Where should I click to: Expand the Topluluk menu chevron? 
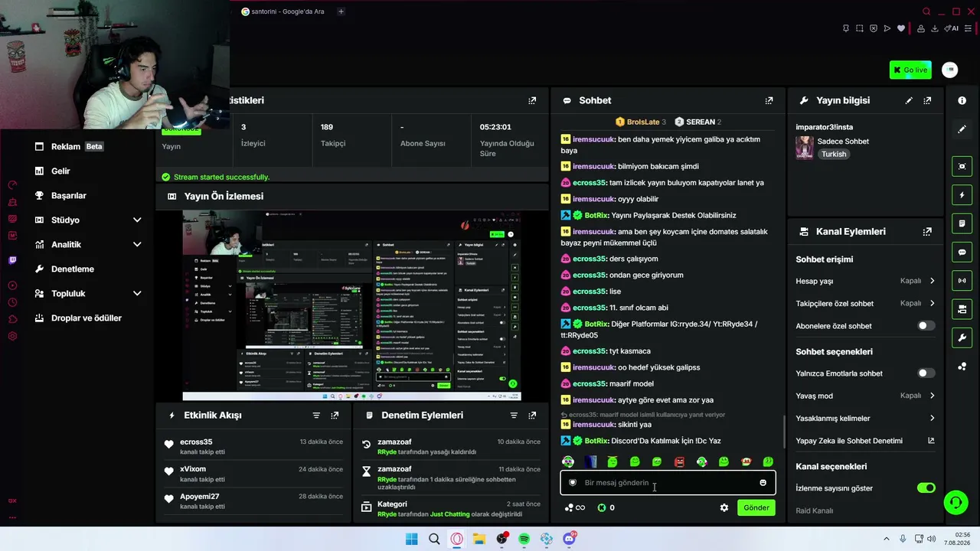[137, 293]
